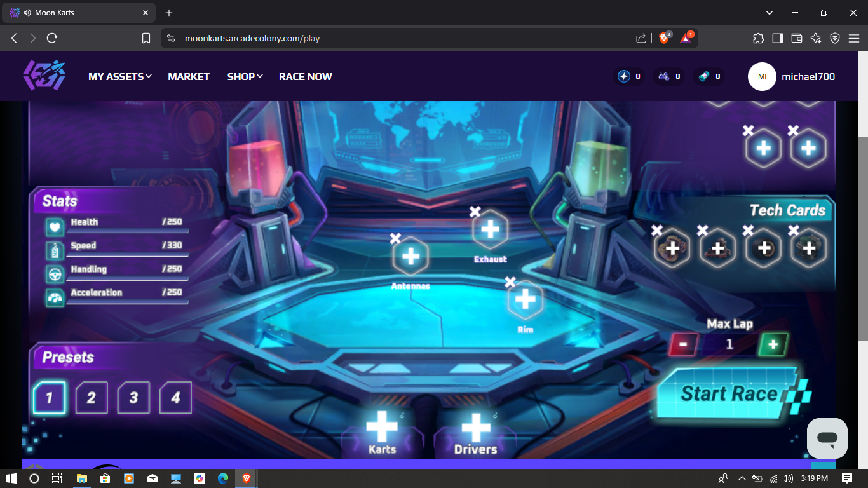Select preset 4
Viewport: 868px width, 488px height.
tap(175, 398)
